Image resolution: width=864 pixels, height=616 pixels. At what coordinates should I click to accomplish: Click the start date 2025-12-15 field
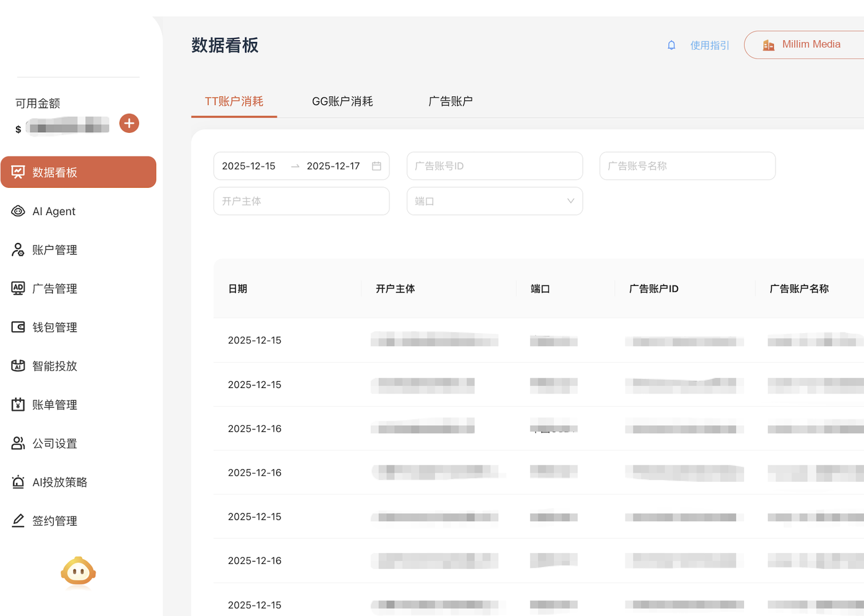coord(249,166)
